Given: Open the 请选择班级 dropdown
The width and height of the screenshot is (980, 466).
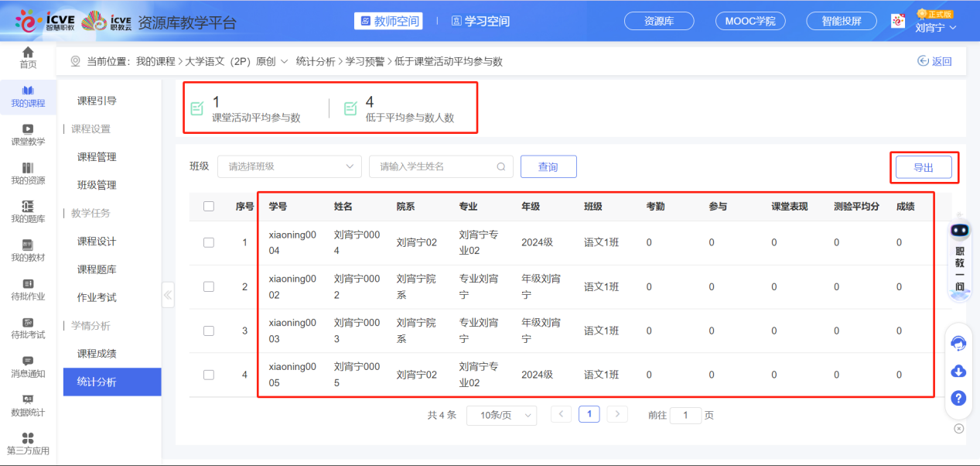Looking at the screenshot, I should [289, 166].
